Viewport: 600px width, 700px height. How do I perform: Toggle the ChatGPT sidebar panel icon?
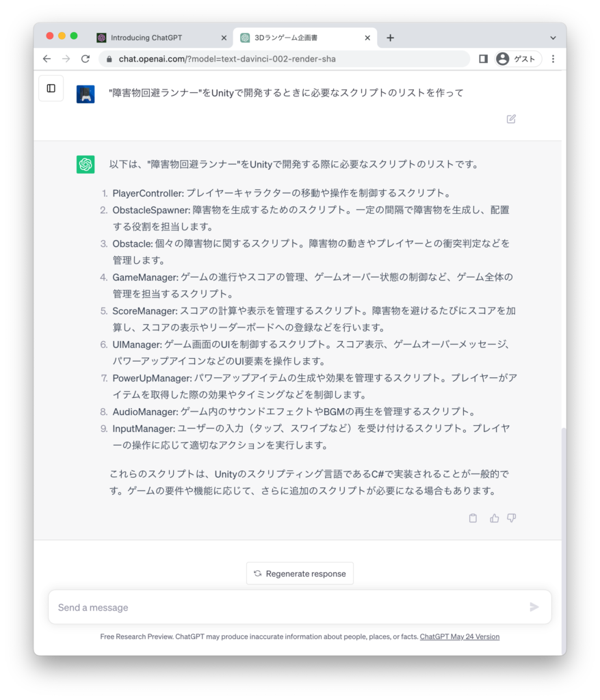point(51,88)
